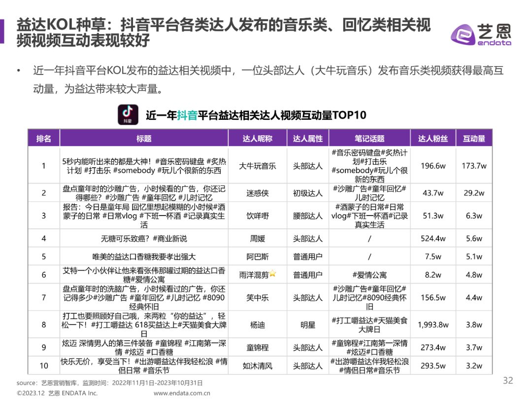This screenshot has height=399, width=532.
Task: Select the 排名 column header
Action: [44, 138]
